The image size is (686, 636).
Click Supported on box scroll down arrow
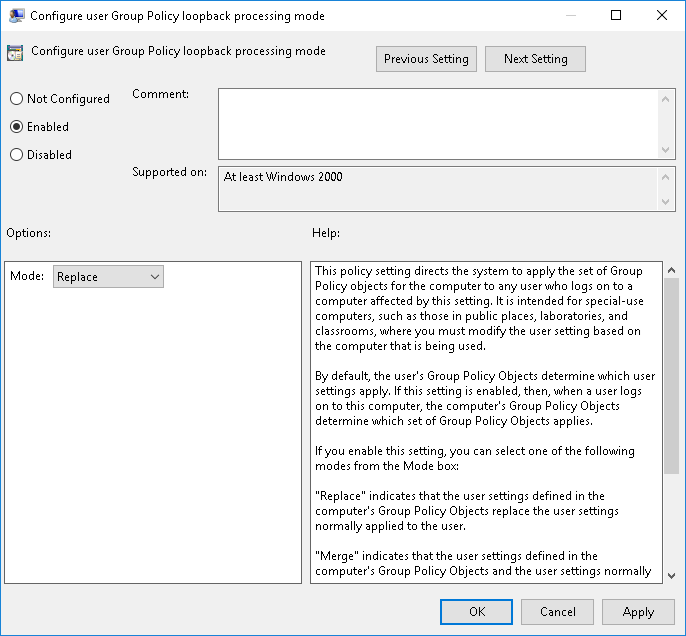(667, 203)
